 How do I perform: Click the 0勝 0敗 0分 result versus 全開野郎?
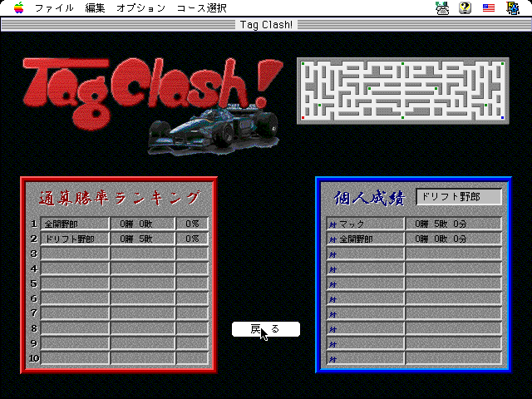point(454,239)
